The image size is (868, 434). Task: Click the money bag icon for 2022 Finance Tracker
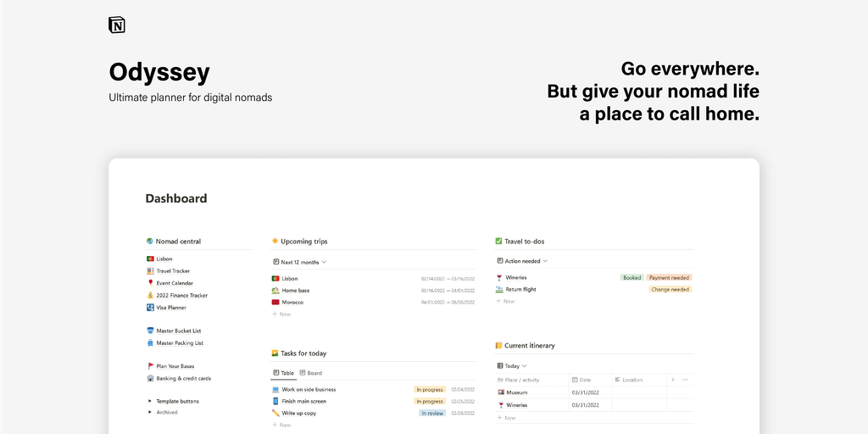click(x=150, y=295)
